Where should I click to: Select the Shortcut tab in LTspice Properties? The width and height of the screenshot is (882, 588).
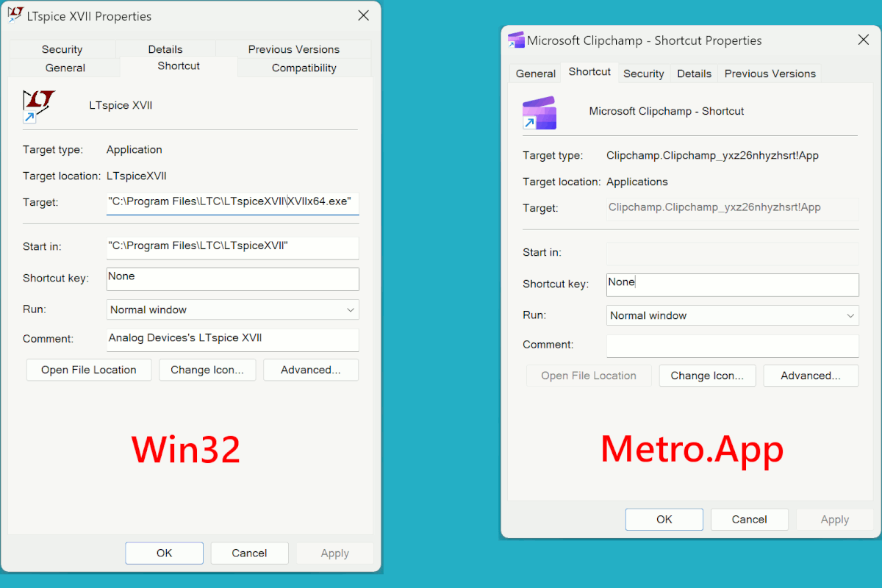click(x=179, y=66)
